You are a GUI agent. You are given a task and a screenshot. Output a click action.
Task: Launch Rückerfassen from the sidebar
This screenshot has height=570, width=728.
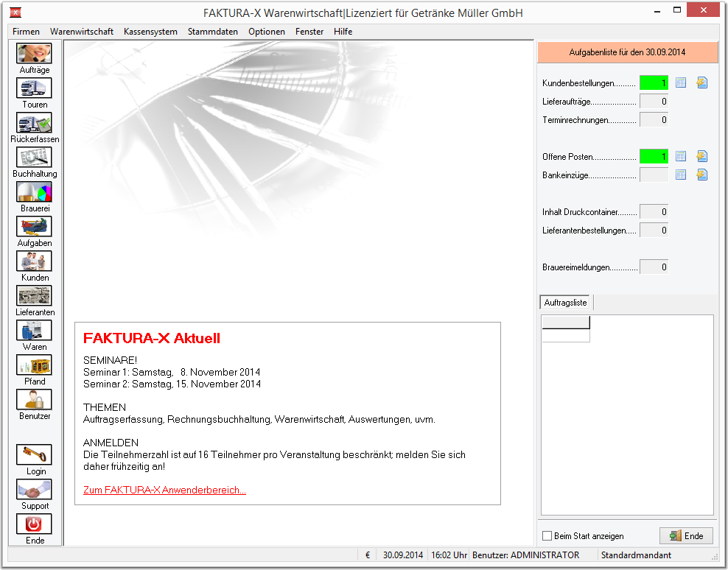34,122
